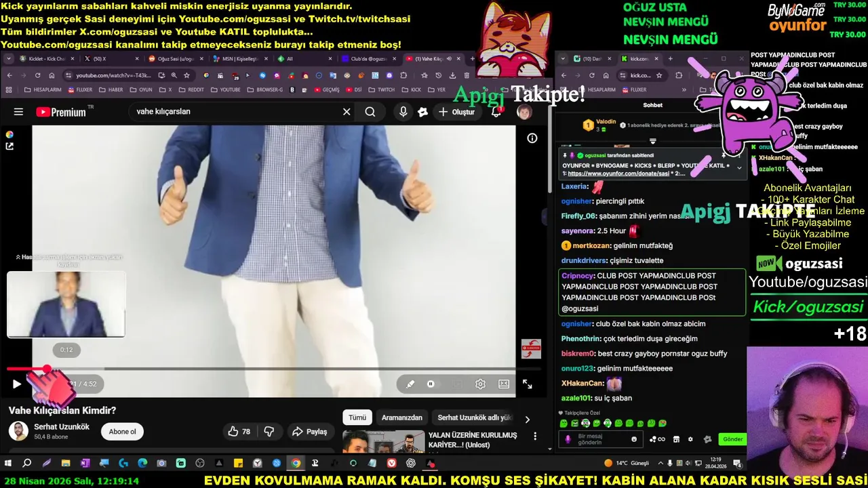Open the Windows notification center icon
This screenshot has width=868, height=488.
coord(737,464)
